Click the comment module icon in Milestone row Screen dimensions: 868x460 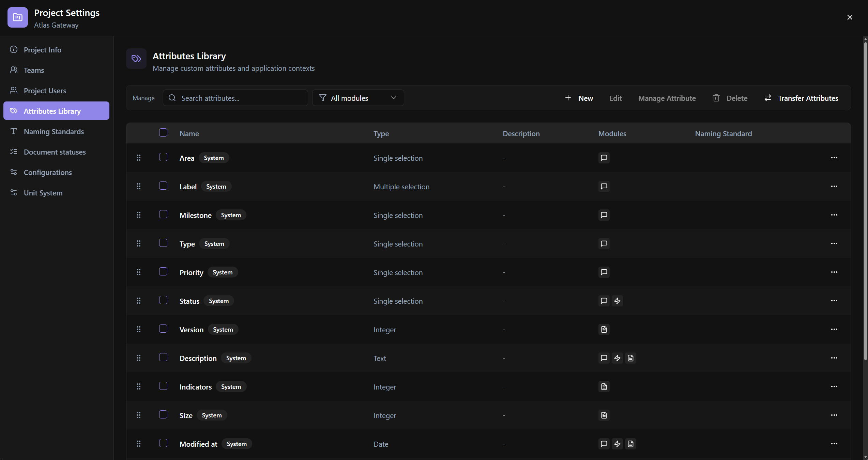click(x=604, y=215)
